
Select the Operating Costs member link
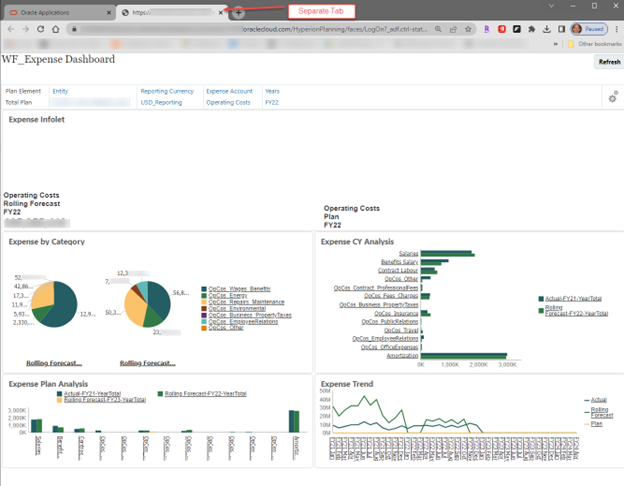[x=228, y=102]
